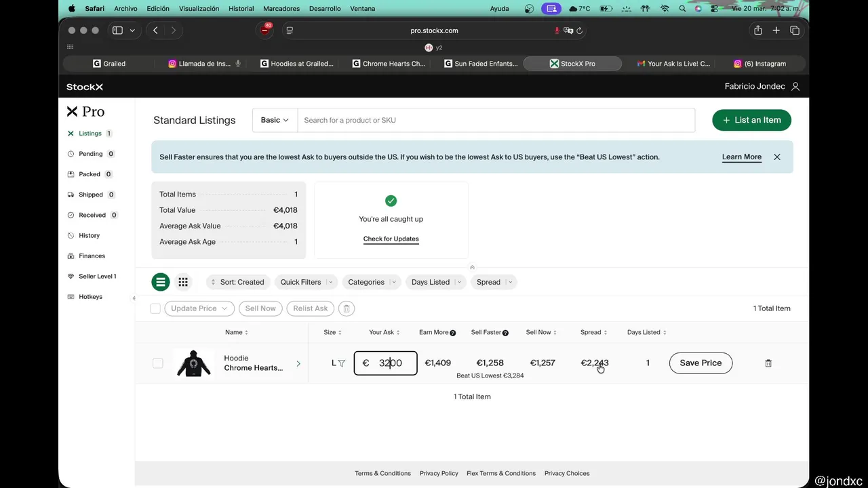Tick the select-all listings checkbox
The image size is (868, 488).
(x=155, y=308)
